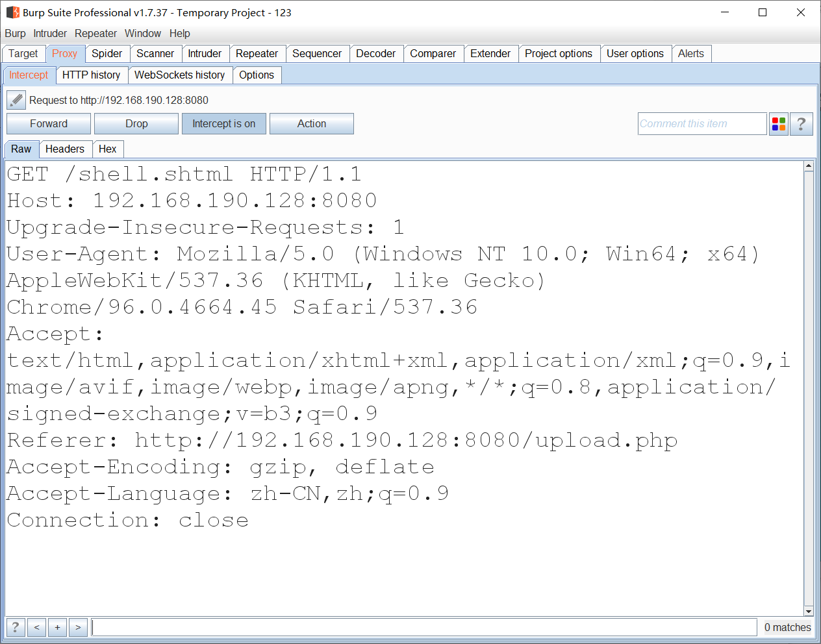The height and width of the screenshot is (644, 821).
Task: Go to previous search match arrow
Action: coord(36,627)
